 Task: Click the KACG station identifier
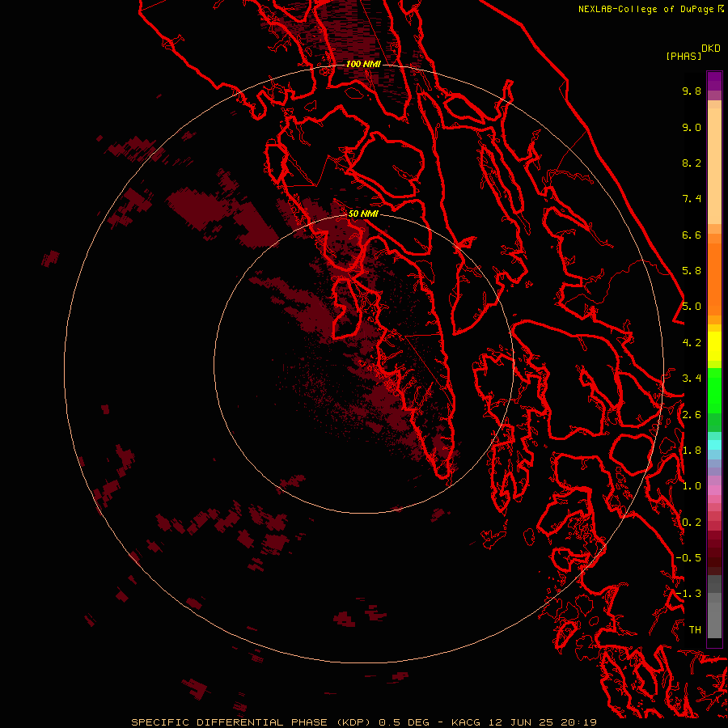click(x=466, y=722)
